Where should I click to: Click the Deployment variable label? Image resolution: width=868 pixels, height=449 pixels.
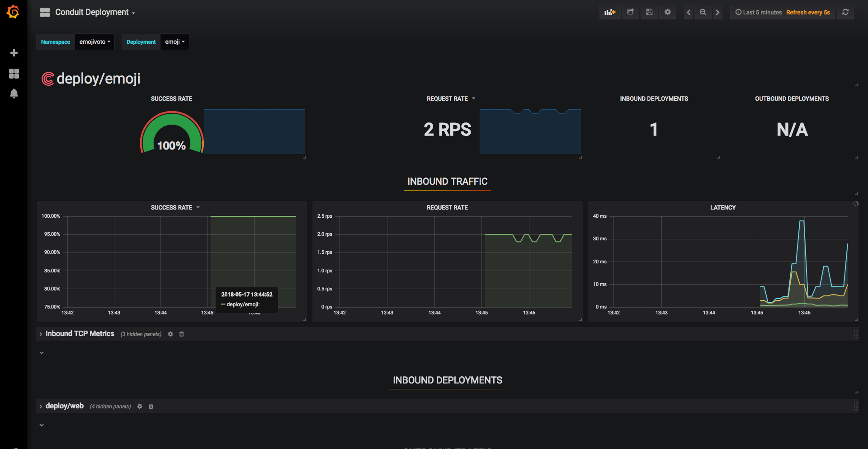[x=141, y=42]
